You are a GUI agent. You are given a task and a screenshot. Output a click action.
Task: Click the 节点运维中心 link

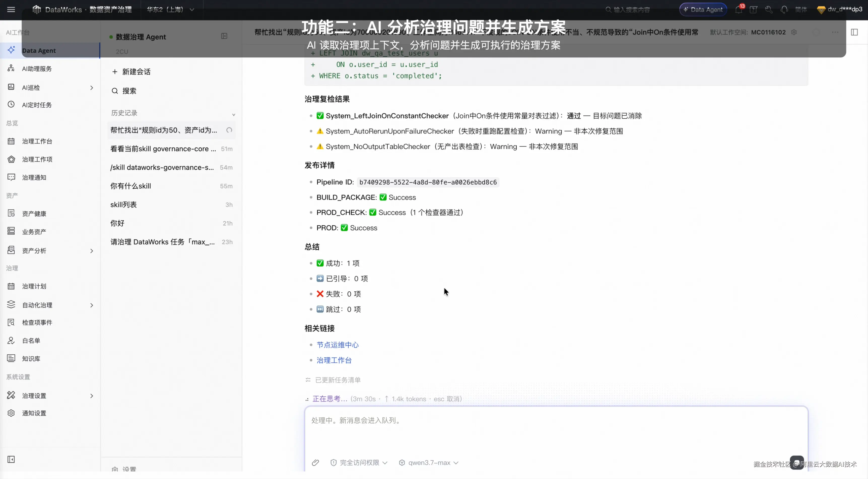click(338, 345)
